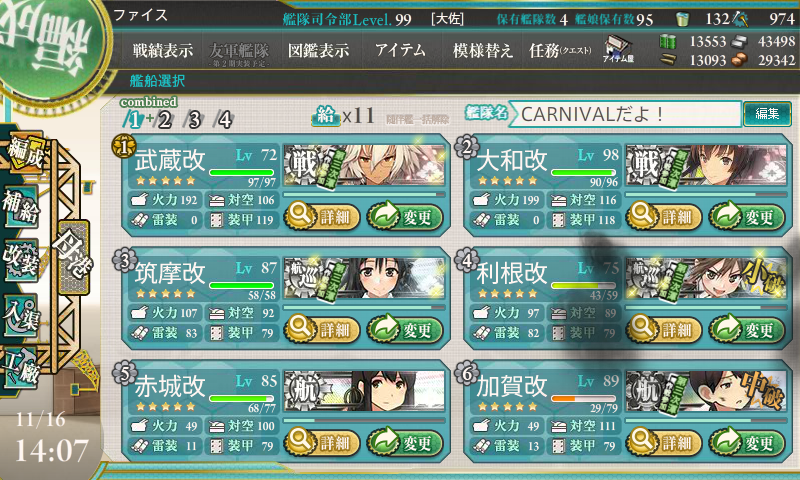Open the 工廠 factory sidebar icon

click(x=21, y=367)
